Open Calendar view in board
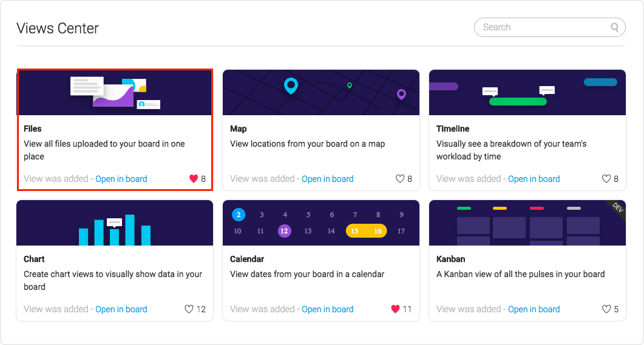The width and height of the screenshot is (644, 345). point(327,309)
